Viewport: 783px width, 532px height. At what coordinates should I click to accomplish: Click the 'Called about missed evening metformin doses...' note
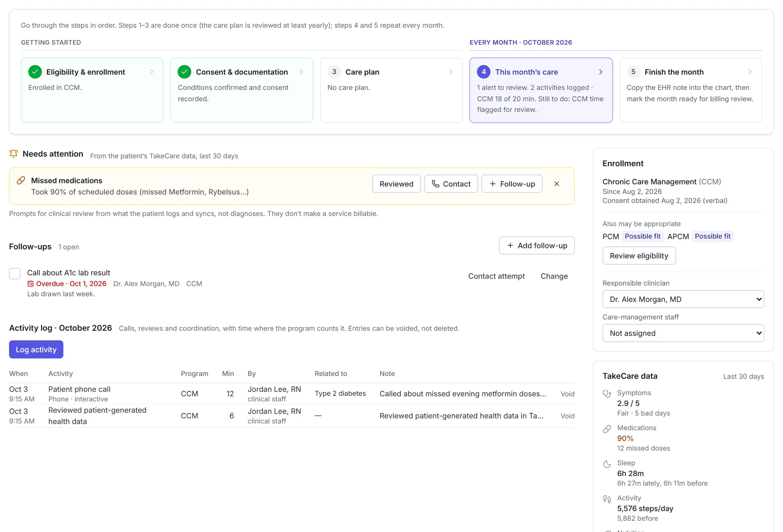point(463,394)
